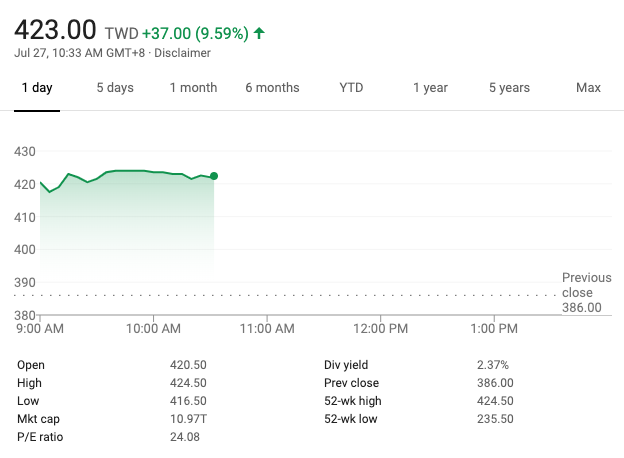Select the 5 days tab
624x458 pixels.
click(115, 88)
